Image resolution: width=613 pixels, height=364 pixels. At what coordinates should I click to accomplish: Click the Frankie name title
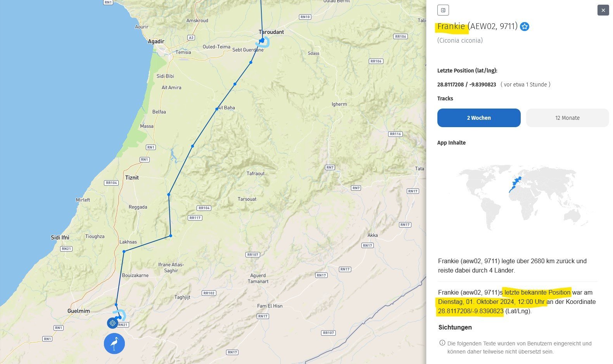[x=451, y=26]
